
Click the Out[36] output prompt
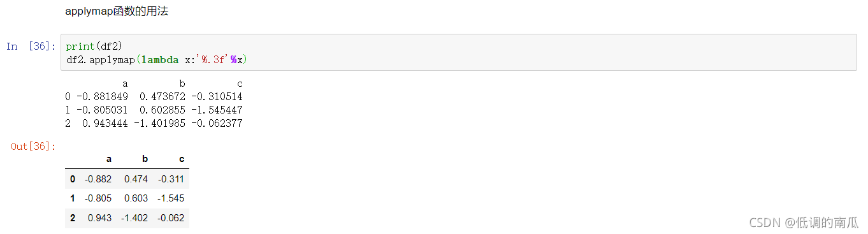pyautogui.click(x=33, y=147)
